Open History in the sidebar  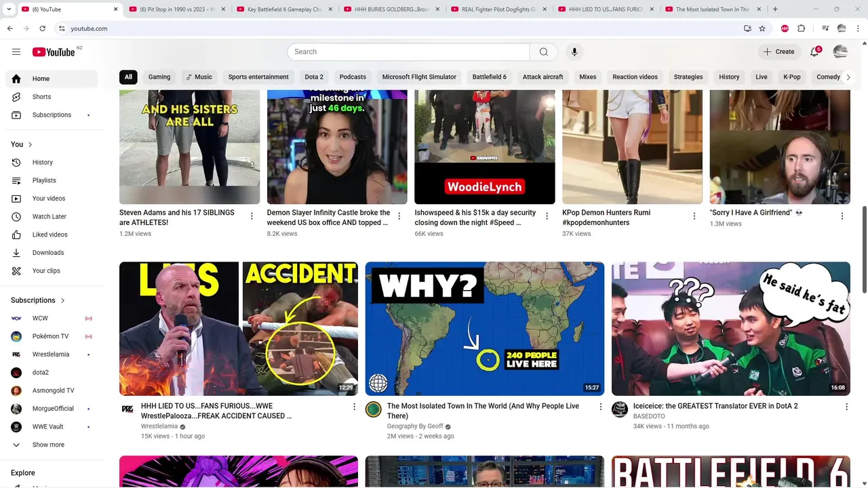(x=52, y=162)
